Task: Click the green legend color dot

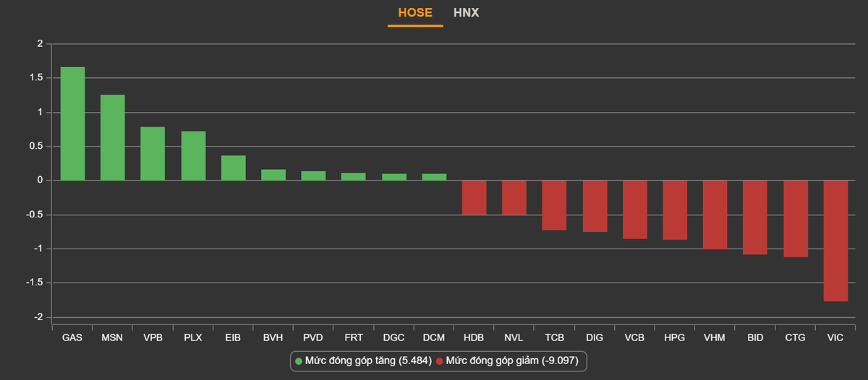Action: pos(299,360)
